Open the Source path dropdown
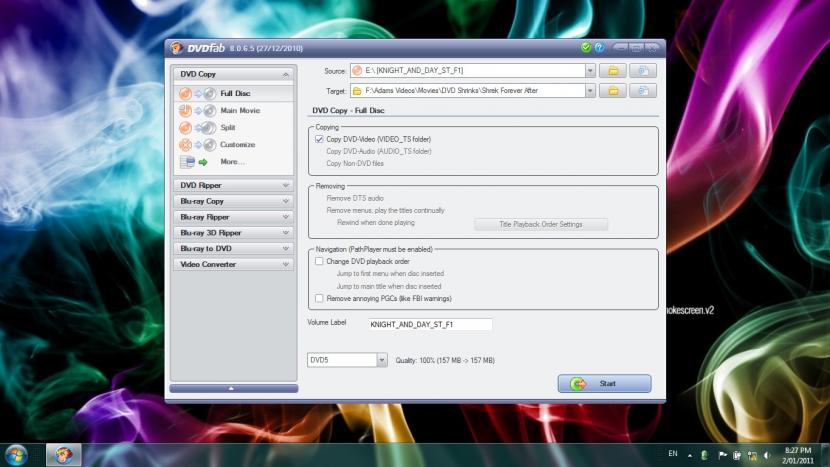Viewport: 830px width, 467px height. coord(589,71)
